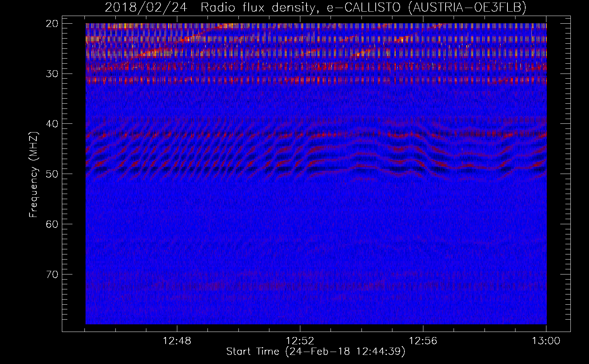This screenshot has width=589, height=364.
Task: Click the 12:48 time tick label
Action: [x=177, y=341]
